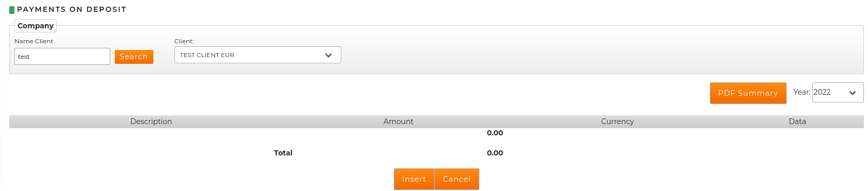Select the Currency column header

(617, 121)
